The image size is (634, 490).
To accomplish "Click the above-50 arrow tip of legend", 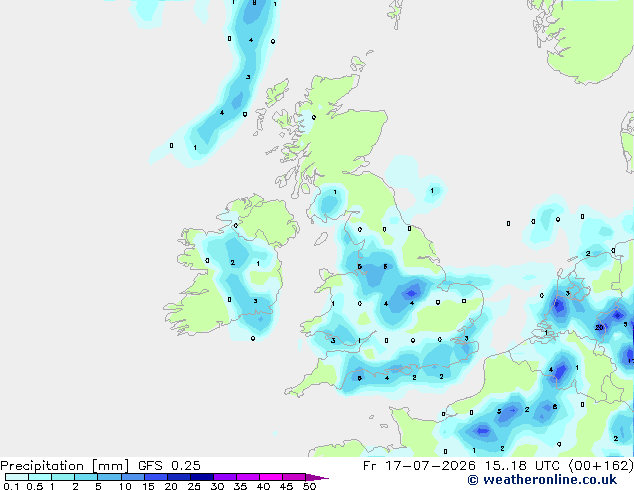I will pos(317,477).
